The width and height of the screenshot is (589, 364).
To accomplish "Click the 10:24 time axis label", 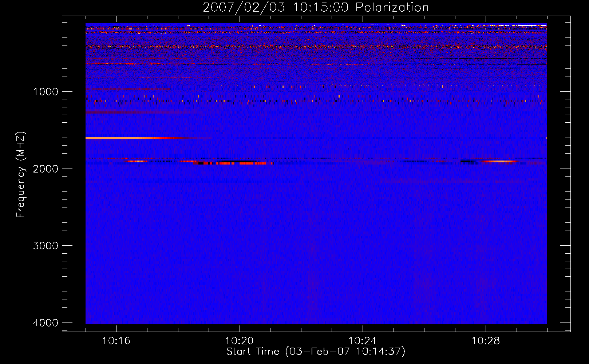I will [x=363, y=341].
